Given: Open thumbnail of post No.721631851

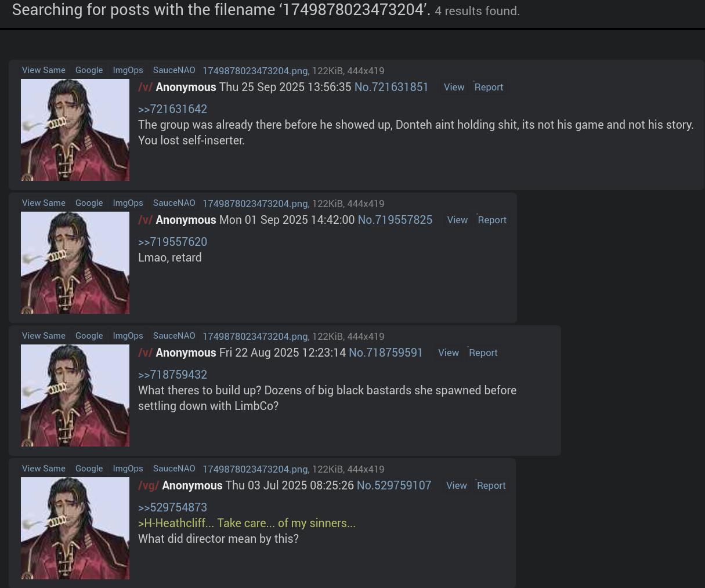Looking at the screenshot, I should point(75,130).
